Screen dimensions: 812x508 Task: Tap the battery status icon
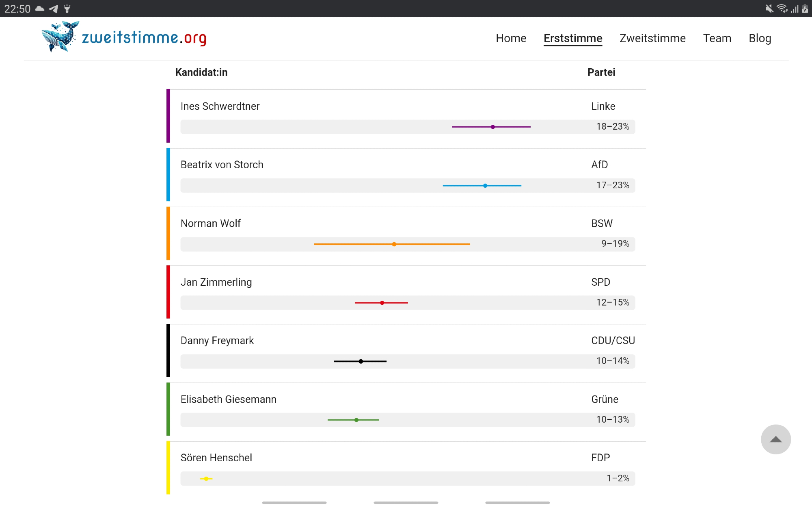coord(805,9)
